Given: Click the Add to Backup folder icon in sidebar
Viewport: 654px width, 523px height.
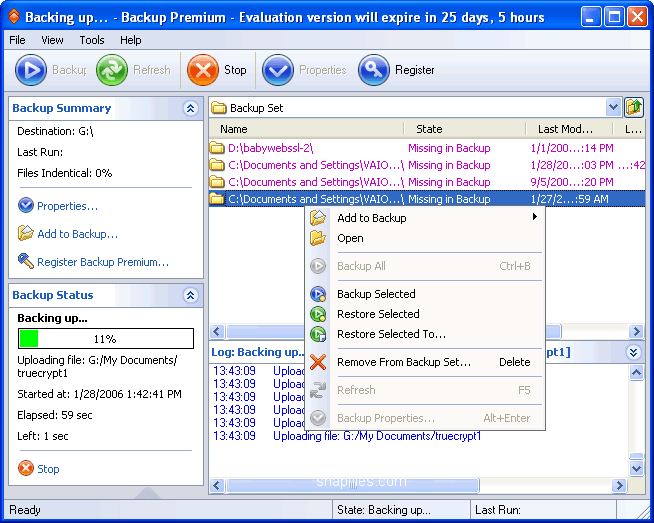Looking at the screenshot, I should pos(26,233).
